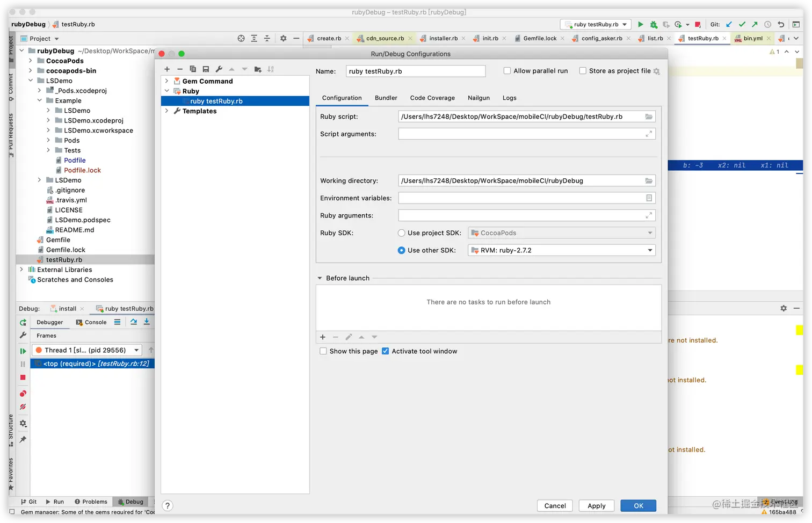Locate the opened file in Project tree
The width and height of the screenshot is (812, 523).
[x=241, y=39]
